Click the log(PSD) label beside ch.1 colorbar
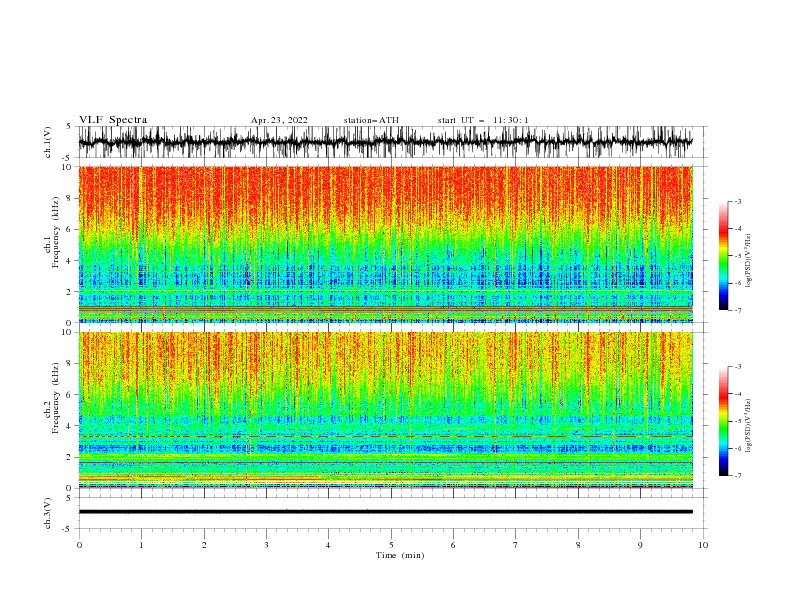792x612 pixels. pos(748,260)
